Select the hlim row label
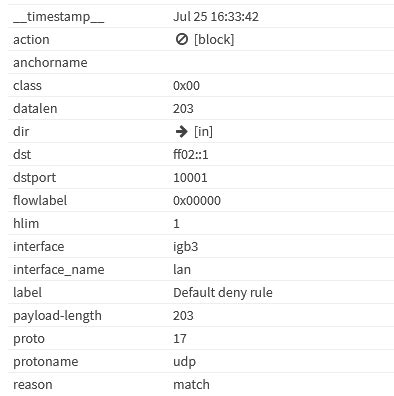This screenshot has height=396, width=394. pyautogui.click(x=26, y=224)
